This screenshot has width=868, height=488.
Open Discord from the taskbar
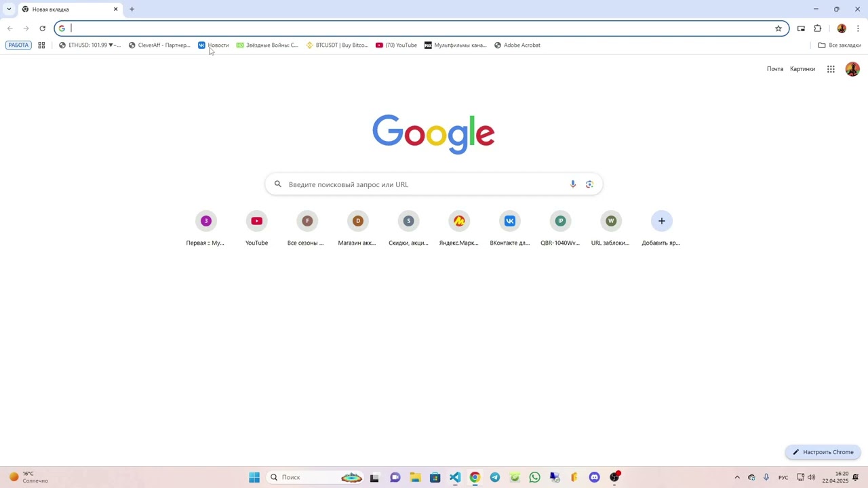(595, 477)
